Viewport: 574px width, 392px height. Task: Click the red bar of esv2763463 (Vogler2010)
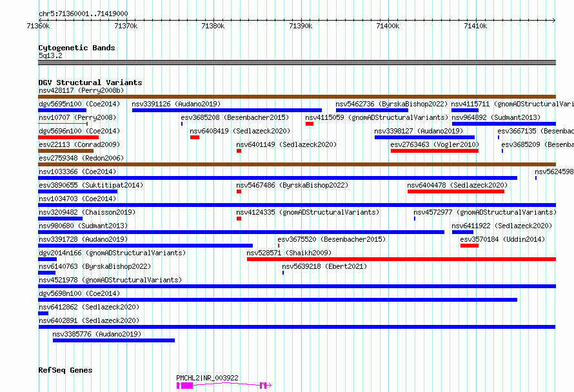(435, 151)
